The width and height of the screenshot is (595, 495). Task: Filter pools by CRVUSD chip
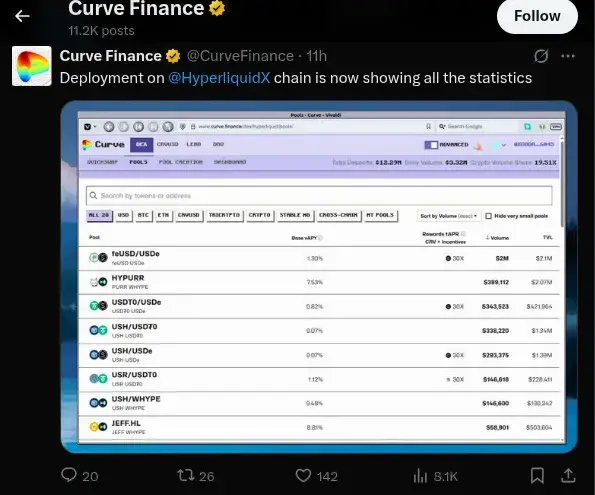pos(189,215)
